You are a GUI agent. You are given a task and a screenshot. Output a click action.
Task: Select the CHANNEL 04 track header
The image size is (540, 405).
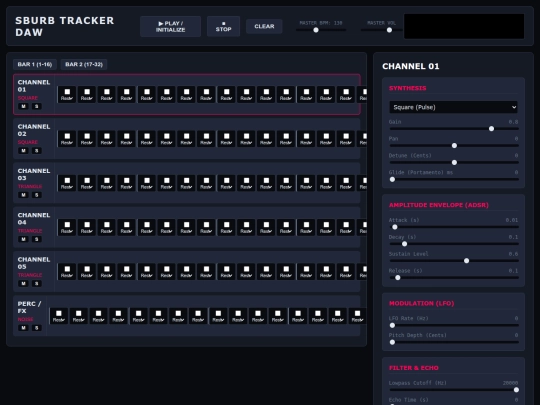click(34, 227)
